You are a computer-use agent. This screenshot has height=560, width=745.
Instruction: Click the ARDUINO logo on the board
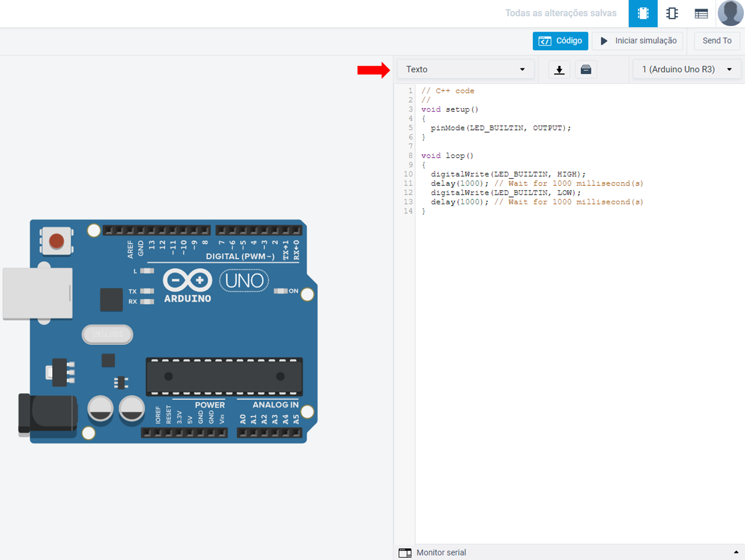(188, 286)
